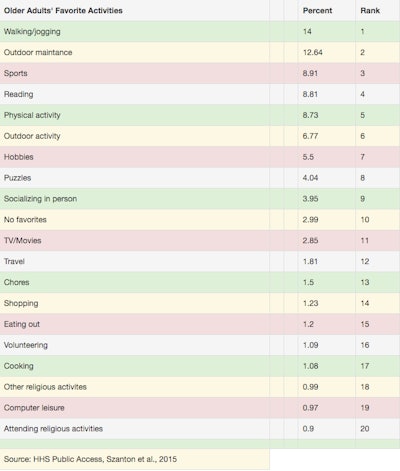The width and height of the screenshot is (400, 471).
Task: Click the Source: HHS Public Access citation
Action: 90,459
